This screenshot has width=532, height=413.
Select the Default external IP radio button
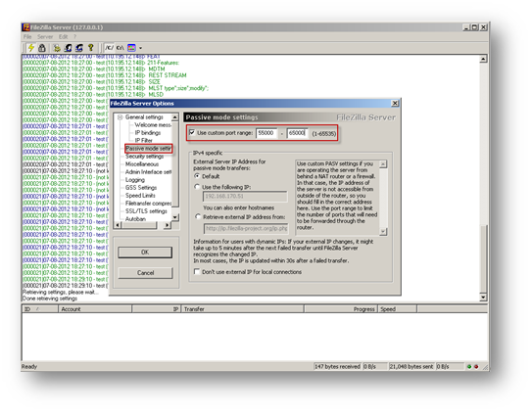(197, 176)
